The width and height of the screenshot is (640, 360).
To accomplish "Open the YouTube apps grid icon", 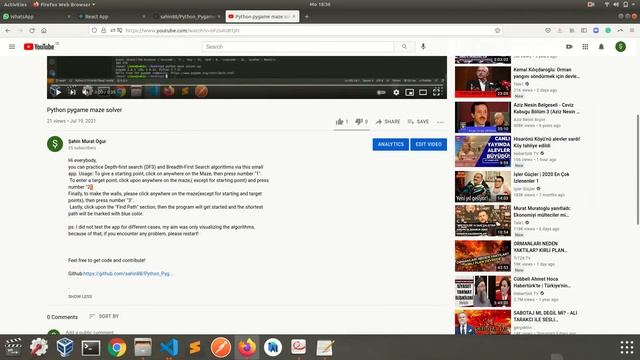I will pyautogui.click(x=585, y=47).
